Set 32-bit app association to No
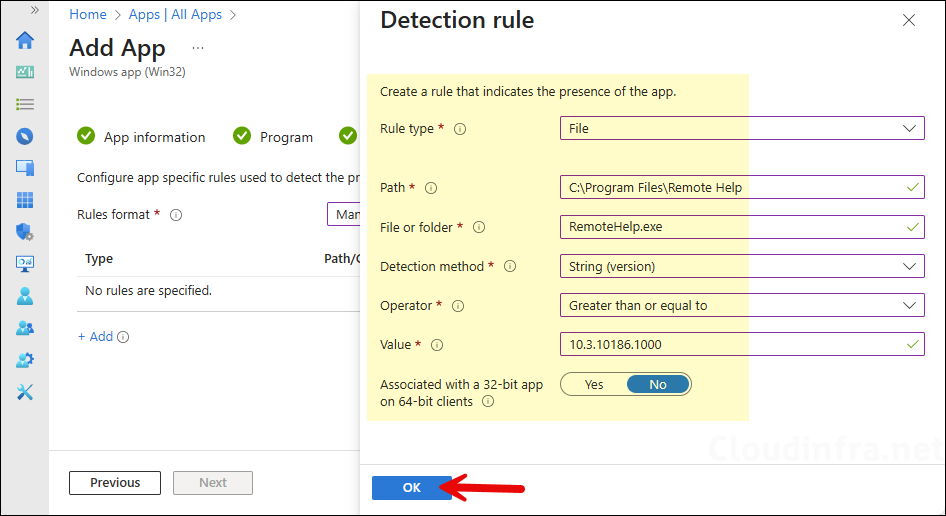 [657, 384]
